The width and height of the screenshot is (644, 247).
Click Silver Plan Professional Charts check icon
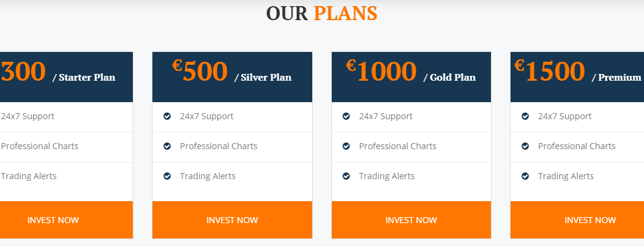(x=167, y=146)
